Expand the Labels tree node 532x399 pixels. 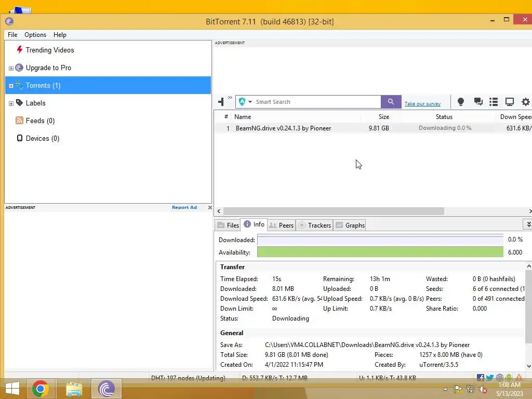coord(11,103)
